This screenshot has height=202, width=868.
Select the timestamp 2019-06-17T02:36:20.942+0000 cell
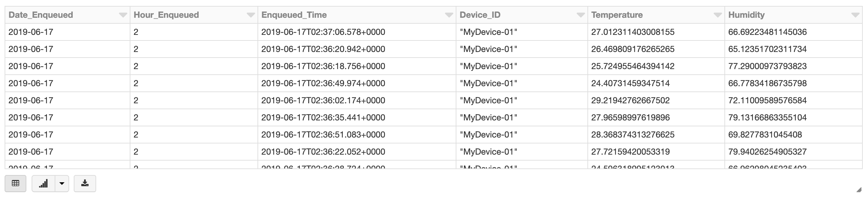pos(323,49)
